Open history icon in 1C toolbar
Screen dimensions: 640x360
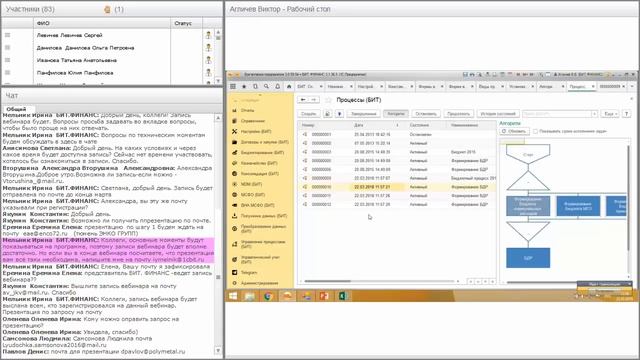[x=255, y=87]
